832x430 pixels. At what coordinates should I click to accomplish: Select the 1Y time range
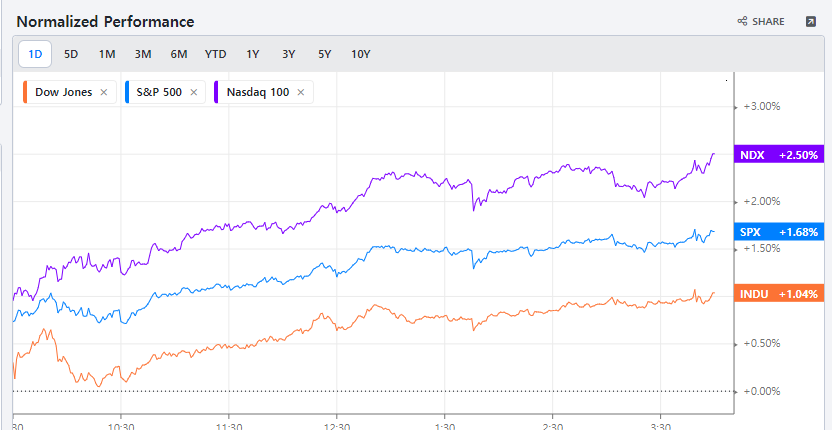pos(252,54)
